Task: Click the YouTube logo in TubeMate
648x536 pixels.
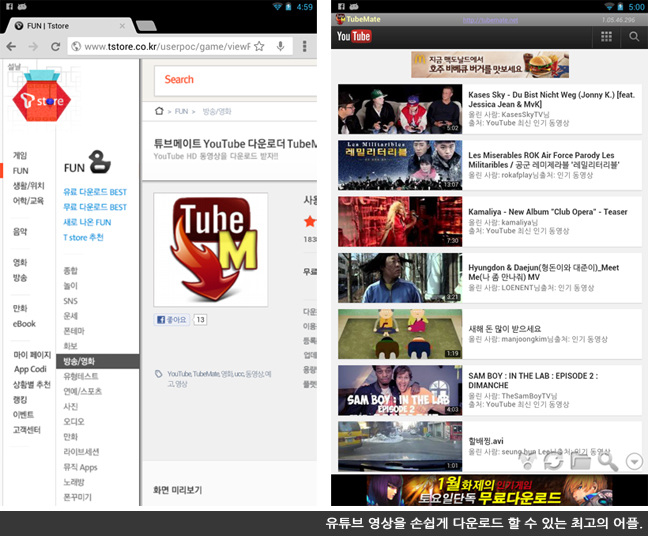Action: [x=354, y=36]
